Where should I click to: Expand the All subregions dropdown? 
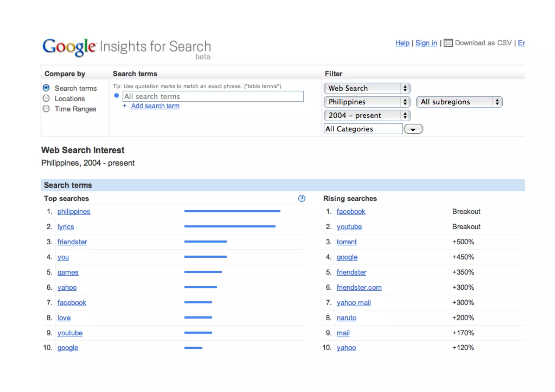coord(459,102)
